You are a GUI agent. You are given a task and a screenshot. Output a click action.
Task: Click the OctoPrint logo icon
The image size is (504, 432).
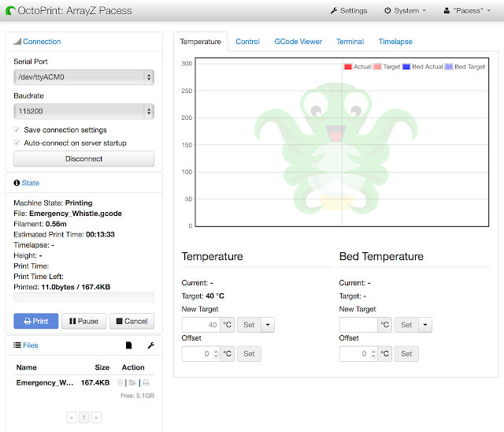click(x=10, y=10)
